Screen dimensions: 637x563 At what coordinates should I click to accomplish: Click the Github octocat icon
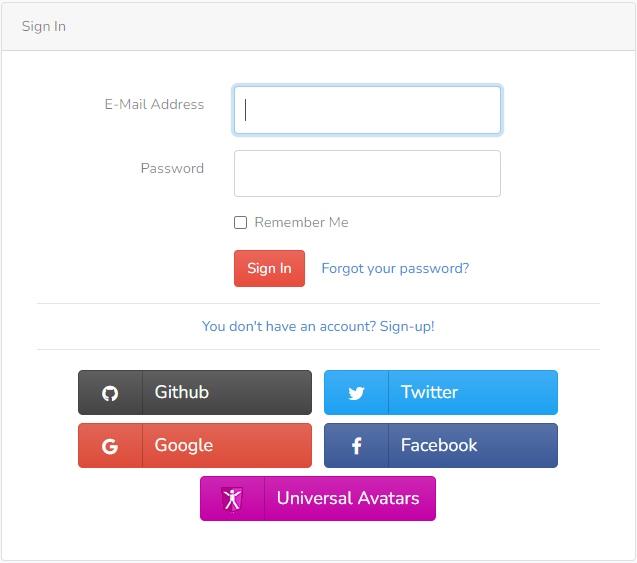[110, 393]
